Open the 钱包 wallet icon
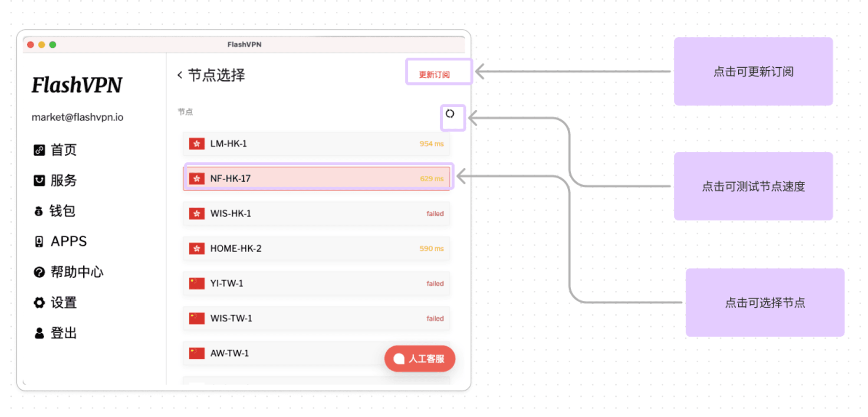The height and width of the screenshot is (417, 868). pyautogui.click(x=39, y=211)
